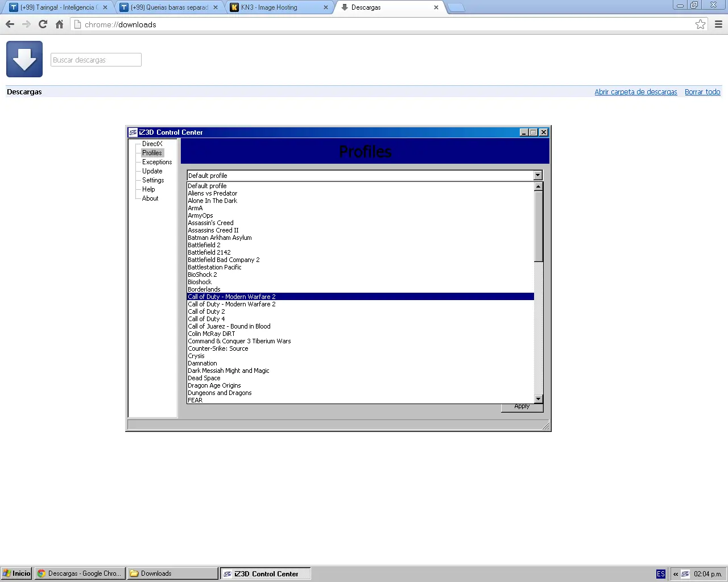Choose the 'Call of Duty 4' profile
The height and width of the screenshot is (582, 728).
pos(361,319)
